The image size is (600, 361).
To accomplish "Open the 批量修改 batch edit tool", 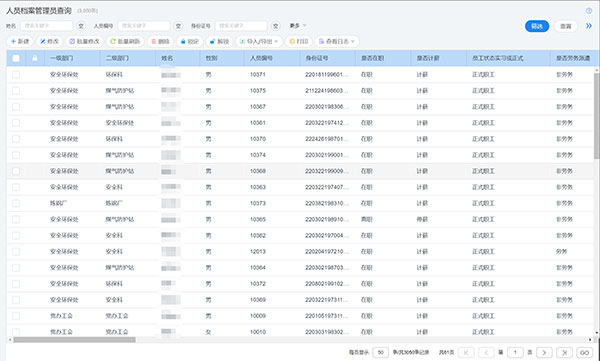I will tap(85, 41).
